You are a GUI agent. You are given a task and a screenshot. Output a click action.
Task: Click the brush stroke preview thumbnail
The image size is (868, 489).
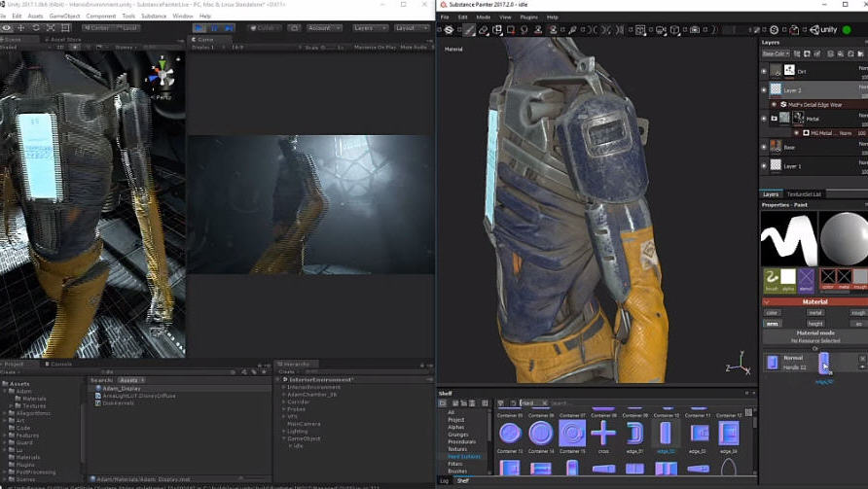(x=789, y=239)
